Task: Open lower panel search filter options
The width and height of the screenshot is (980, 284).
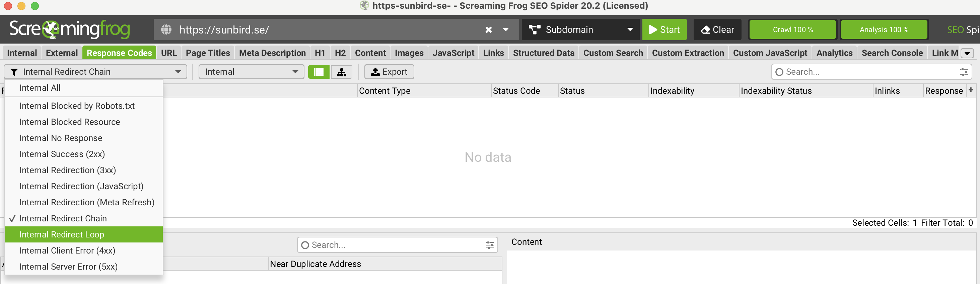Action: pyautogui.click(x=490, y=245)
